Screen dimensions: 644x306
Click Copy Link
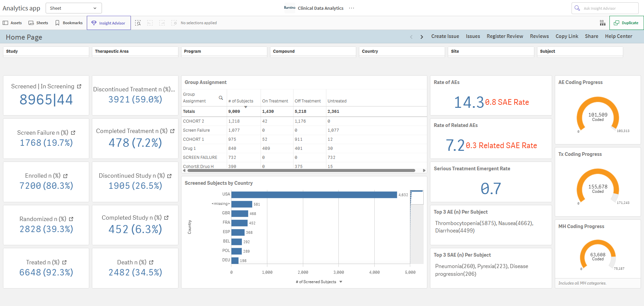(x=567, y=36)
